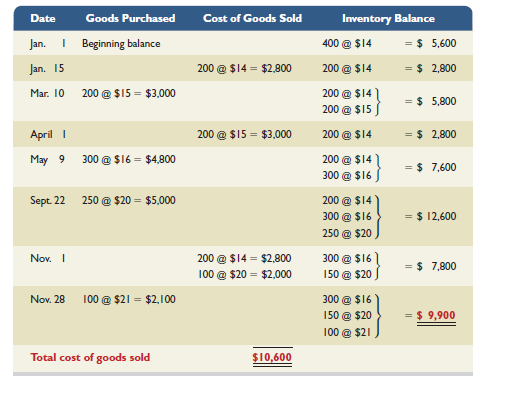Click the 200 @ $15 = $3,000 purchase on Mar. 10
The width and height of the screenshot is (508, 394).
point(129,93)
